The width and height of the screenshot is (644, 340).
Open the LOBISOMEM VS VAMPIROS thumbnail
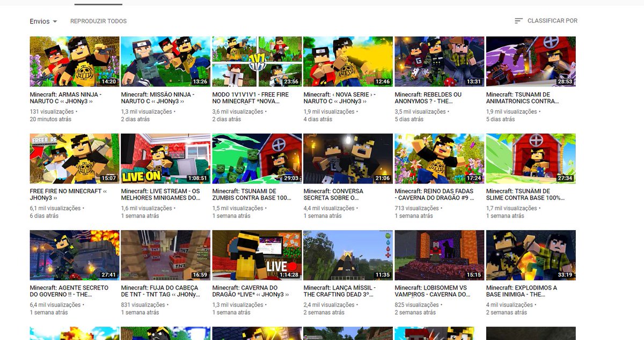(440, 255)
